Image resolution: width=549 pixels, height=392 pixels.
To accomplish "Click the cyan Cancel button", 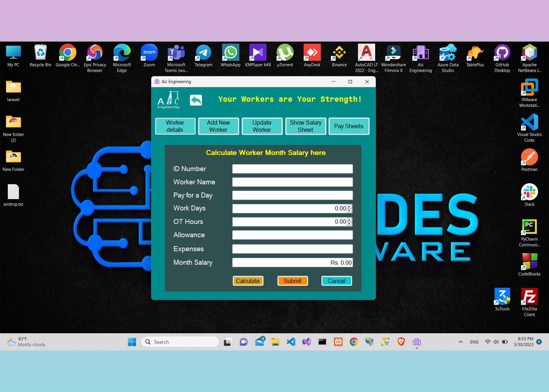I will click(336, 281).
